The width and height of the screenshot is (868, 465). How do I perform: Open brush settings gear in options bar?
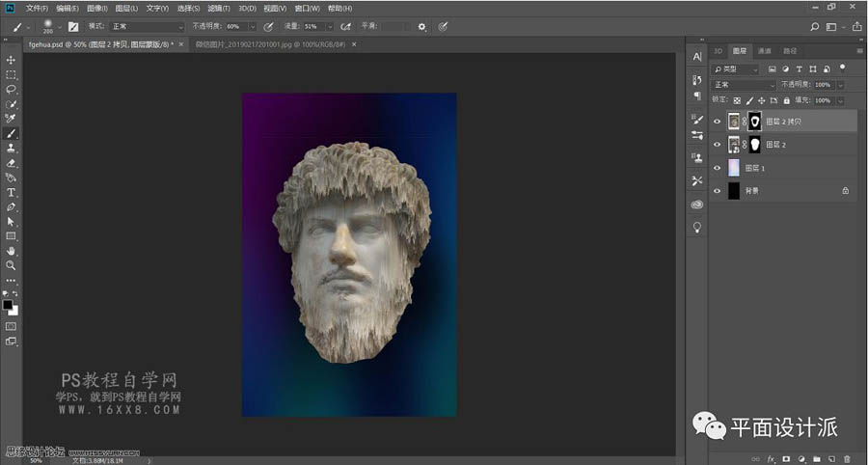(421, 27)
